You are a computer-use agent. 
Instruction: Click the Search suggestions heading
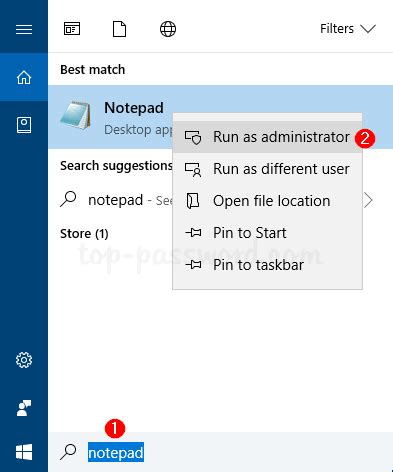tap(116, 166)
